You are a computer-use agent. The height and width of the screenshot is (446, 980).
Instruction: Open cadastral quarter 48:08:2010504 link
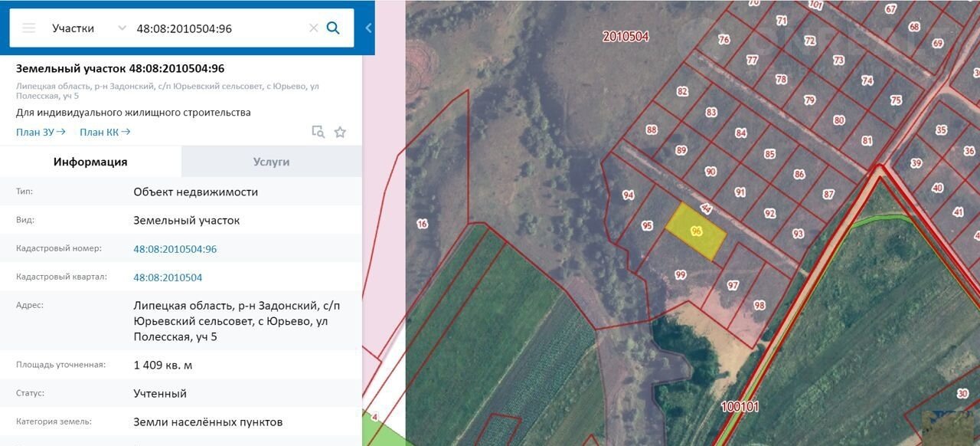coord(168,277)
